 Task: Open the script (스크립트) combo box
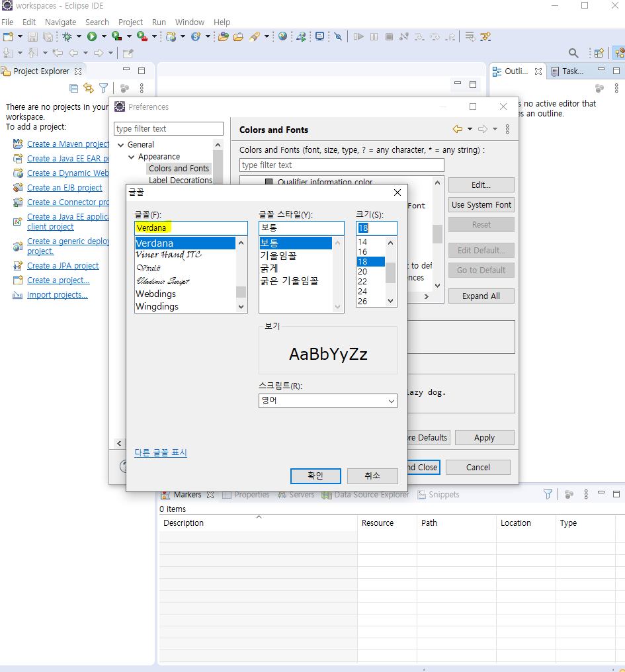pos(328,401)
